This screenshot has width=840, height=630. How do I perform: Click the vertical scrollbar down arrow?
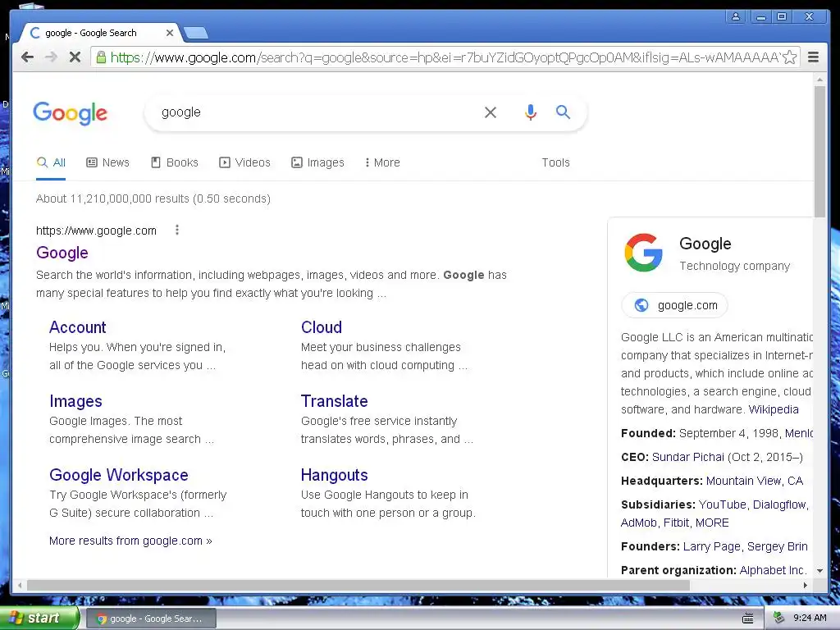[819, 571]
